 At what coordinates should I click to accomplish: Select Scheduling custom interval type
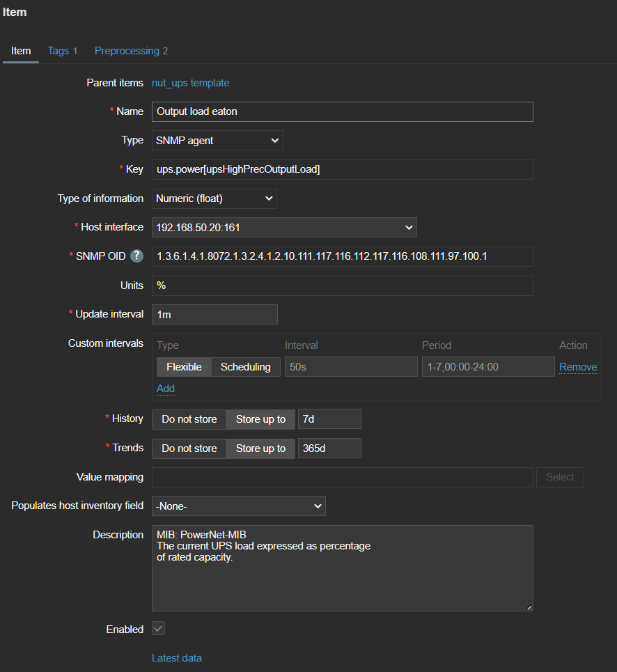245,367
